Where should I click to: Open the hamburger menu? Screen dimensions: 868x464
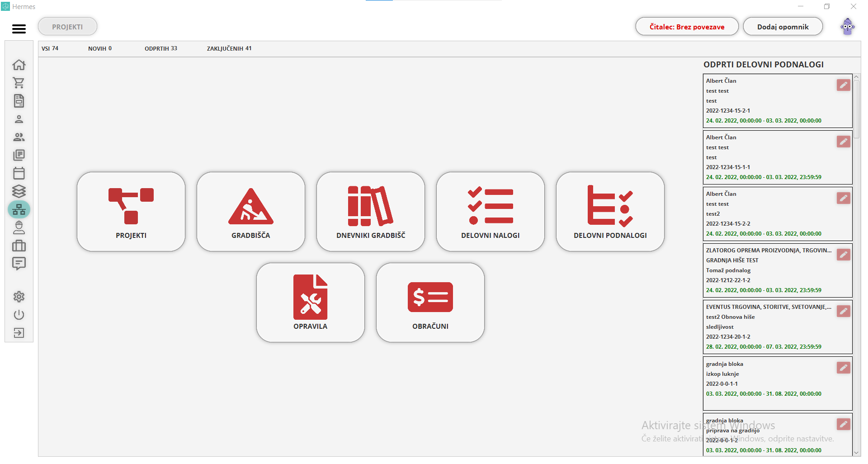pos(19,29)
